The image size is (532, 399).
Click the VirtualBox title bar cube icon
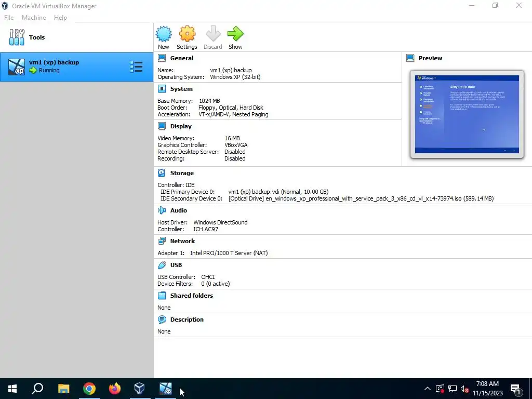5,6
